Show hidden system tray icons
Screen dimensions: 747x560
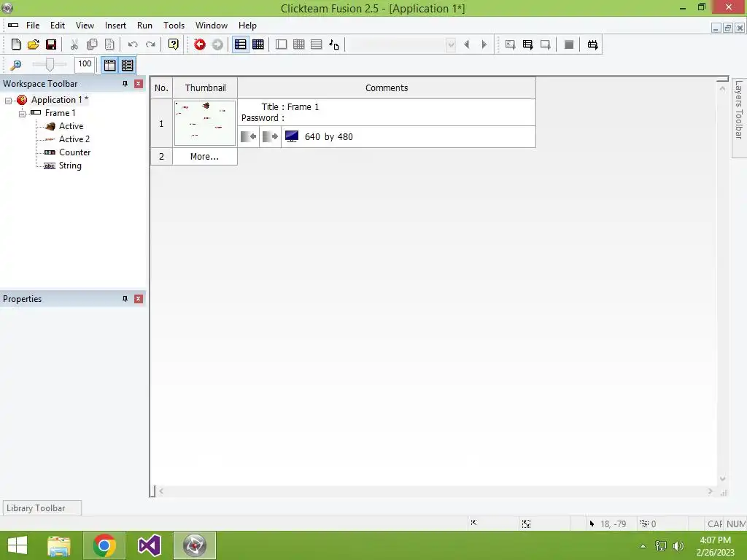643,546
